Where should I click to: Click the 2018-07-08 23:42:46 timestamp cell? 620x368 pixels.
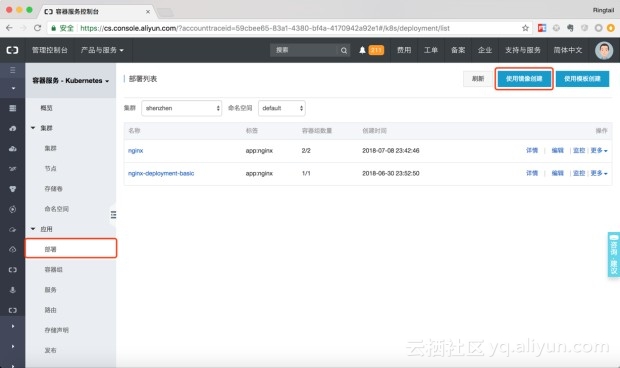[391, 151]
